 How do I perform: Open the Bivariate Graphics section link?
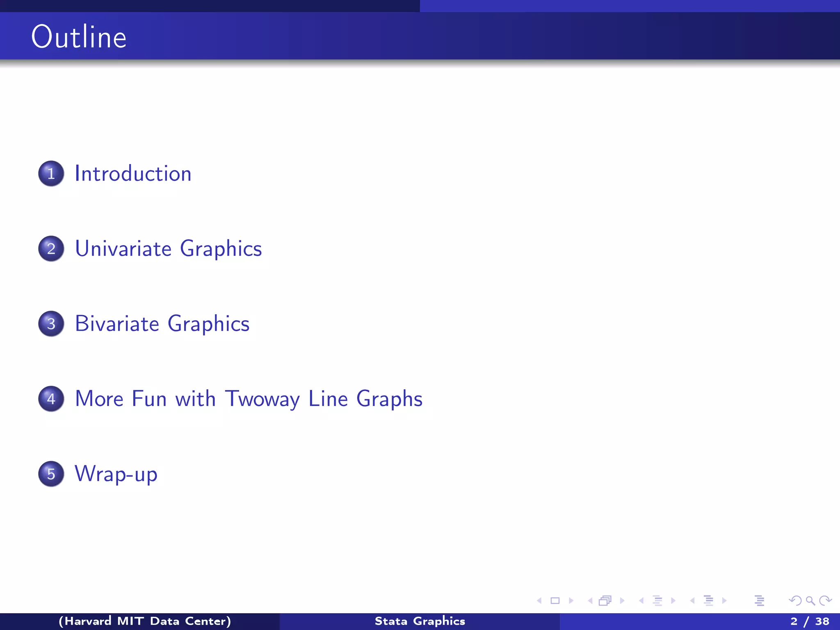click(x=162, y=324)
